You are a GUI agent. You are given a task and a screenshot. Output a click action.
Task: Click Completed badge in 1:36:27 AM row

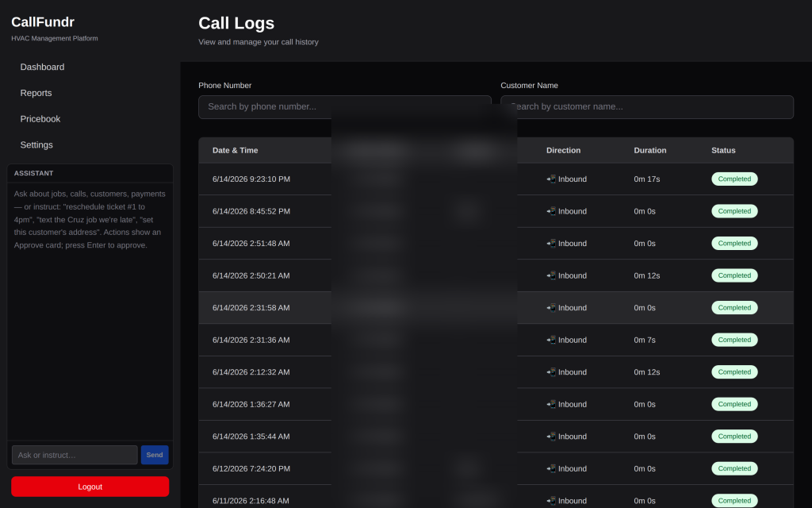(x=734, y=404)
